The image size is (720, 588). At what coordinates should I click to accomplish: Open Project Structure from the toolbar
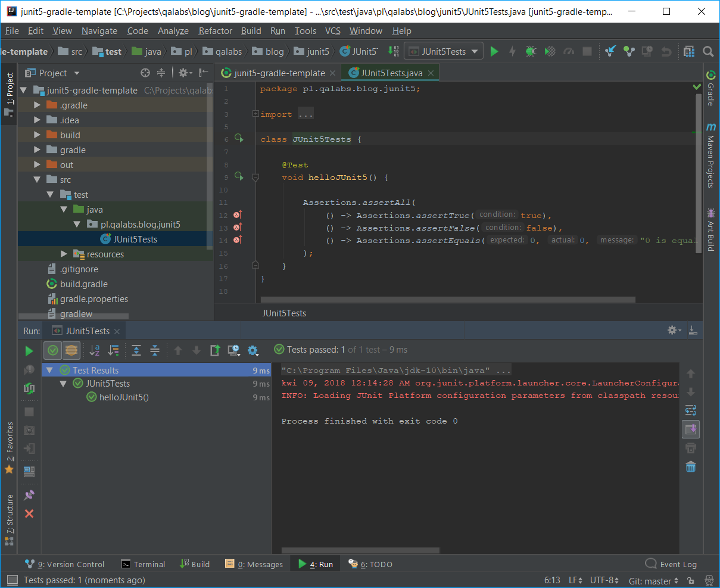coord(689,52)
